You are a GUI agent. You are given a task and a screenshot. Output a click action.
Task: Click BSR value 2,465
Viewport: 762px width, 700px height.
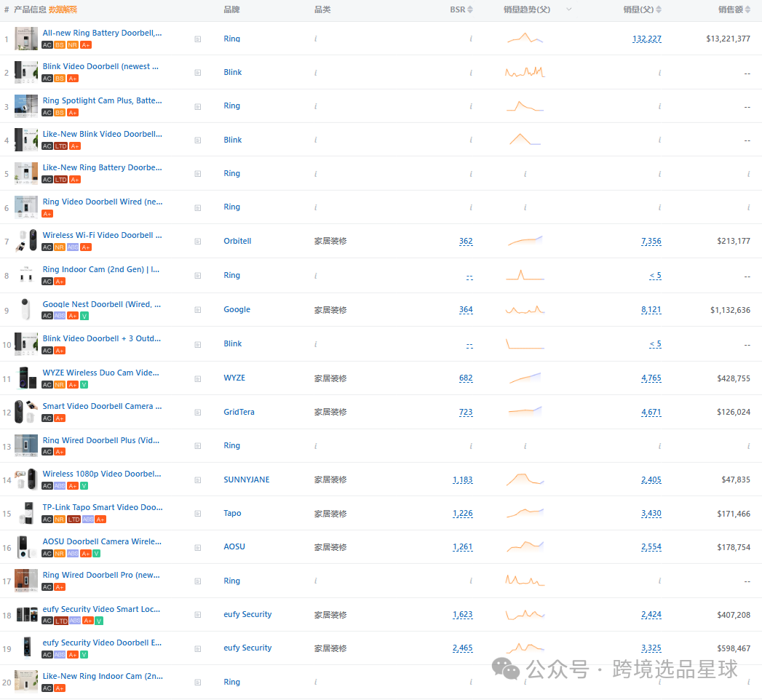[x=463, y=648]
